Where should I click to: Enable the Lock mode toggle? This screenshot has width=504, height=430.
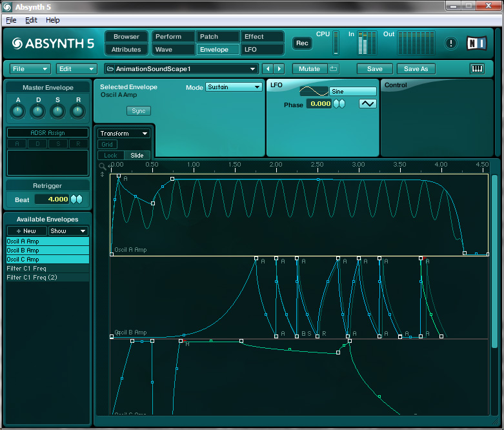(110, 155)
